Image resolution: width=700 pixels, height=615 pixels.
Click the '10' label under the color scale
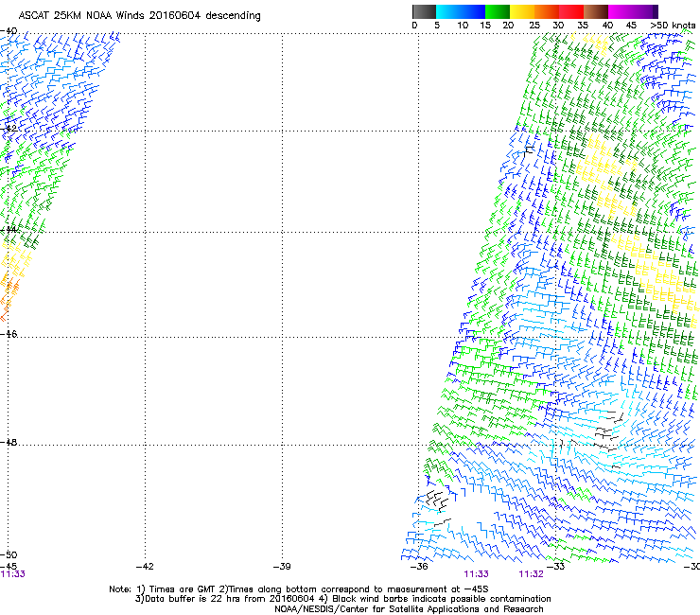tap(463, 26)
